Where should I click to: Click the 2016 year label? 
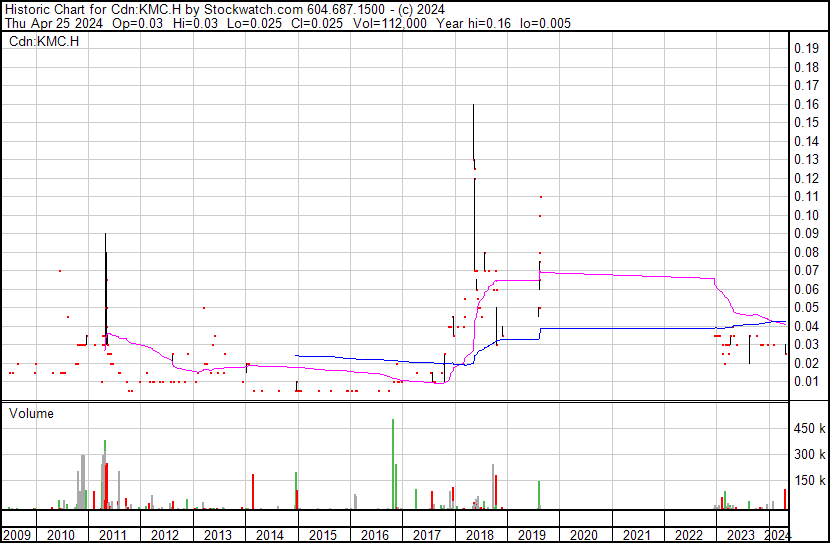tap(375, 535)
